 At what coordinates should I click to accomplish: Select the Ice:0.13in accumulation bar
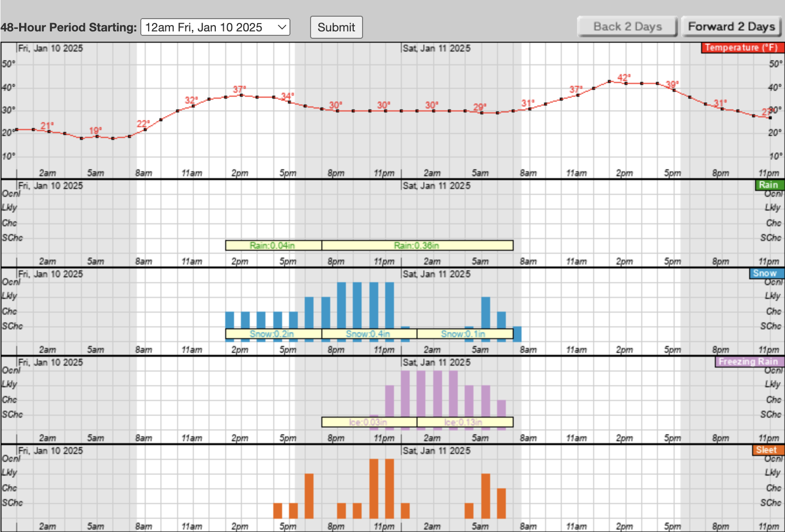coord(464,422)
